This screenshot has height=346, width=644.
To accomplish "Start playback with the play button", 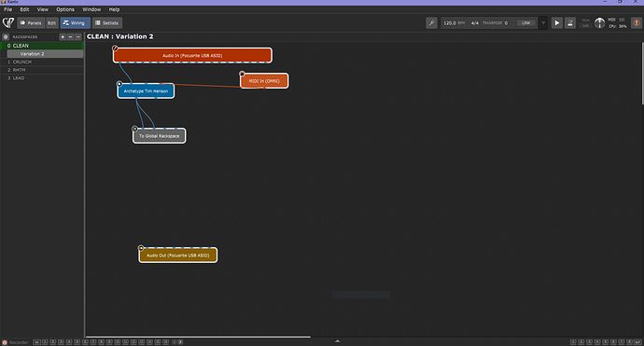I will click(556, 23).
